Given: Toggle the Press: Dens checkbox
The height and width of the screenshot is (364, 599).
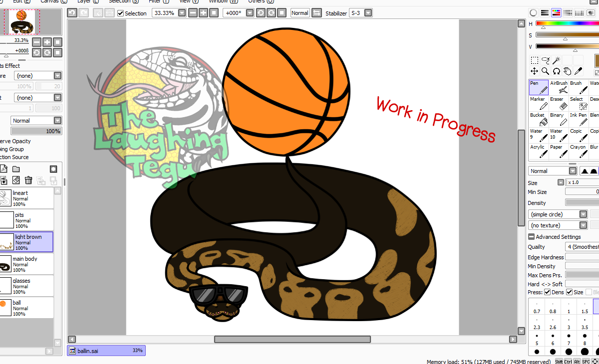Looking at the screenshot, I should [x=548, y=292].
